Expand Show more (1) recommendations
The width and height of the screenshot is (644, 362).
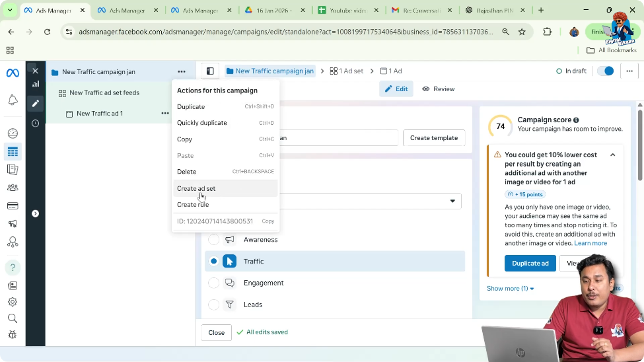click(x=510, y=289)
